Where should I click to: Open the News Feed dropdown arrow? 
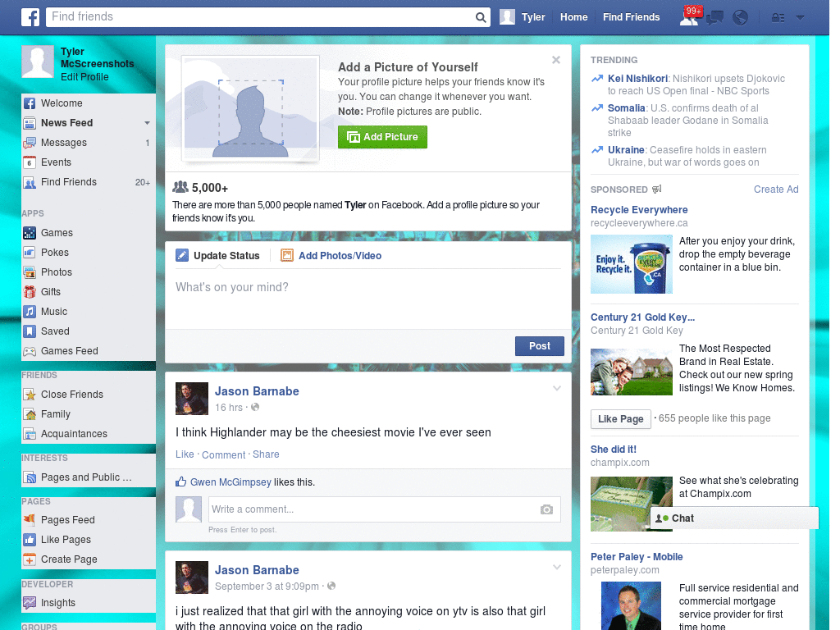(x=146, y=122)
